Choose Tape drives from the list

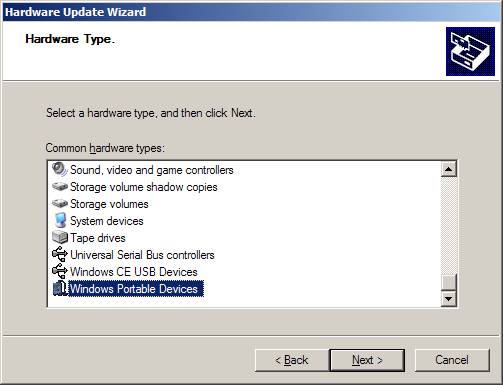coord(98,238)
